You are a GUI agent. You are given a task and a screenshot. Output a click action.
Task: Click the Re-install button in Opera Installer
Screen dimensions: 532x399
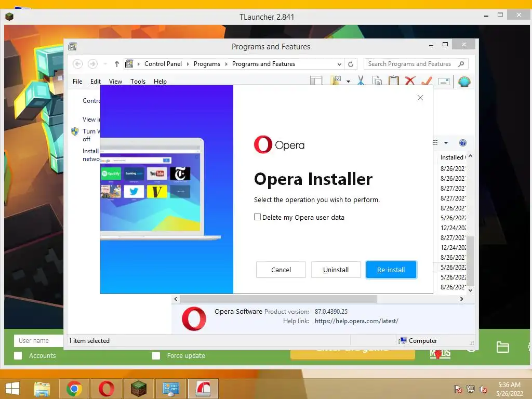pyautogui.click(x=391, y=270)
